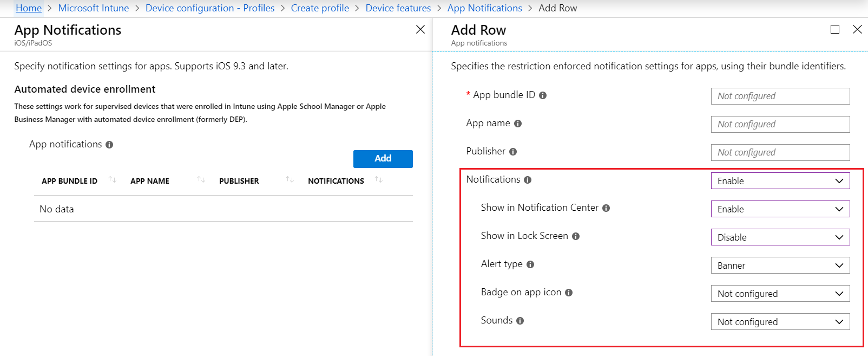Screen dimensions: 868x356
Task: Click info icon next to Show in Lock Screen
Action: [x=576, y=236]
